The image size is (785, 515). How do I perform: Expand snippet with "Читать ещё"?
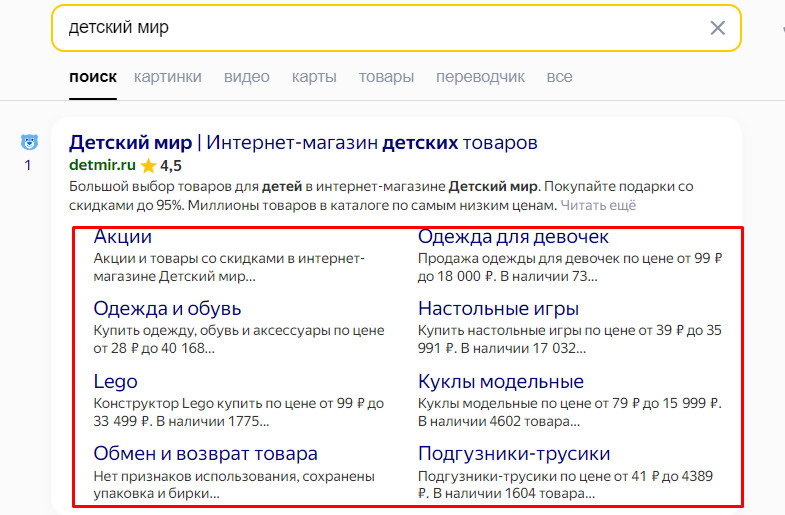point(598,205)
